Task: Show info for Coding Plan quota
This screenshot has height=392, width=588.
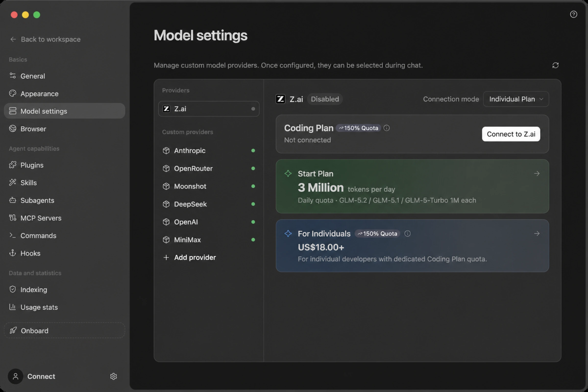Action: pos(387,128)
